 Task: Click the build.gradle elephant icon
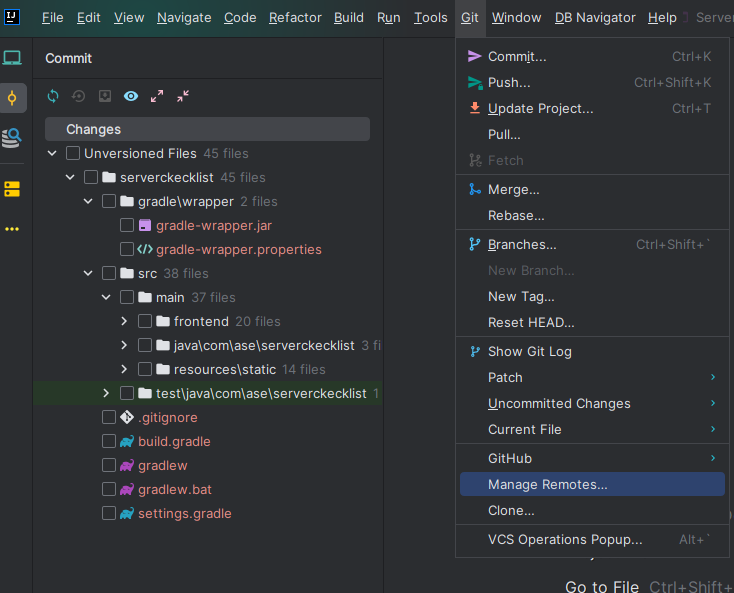pyautogui.click(x=127, y=441)
